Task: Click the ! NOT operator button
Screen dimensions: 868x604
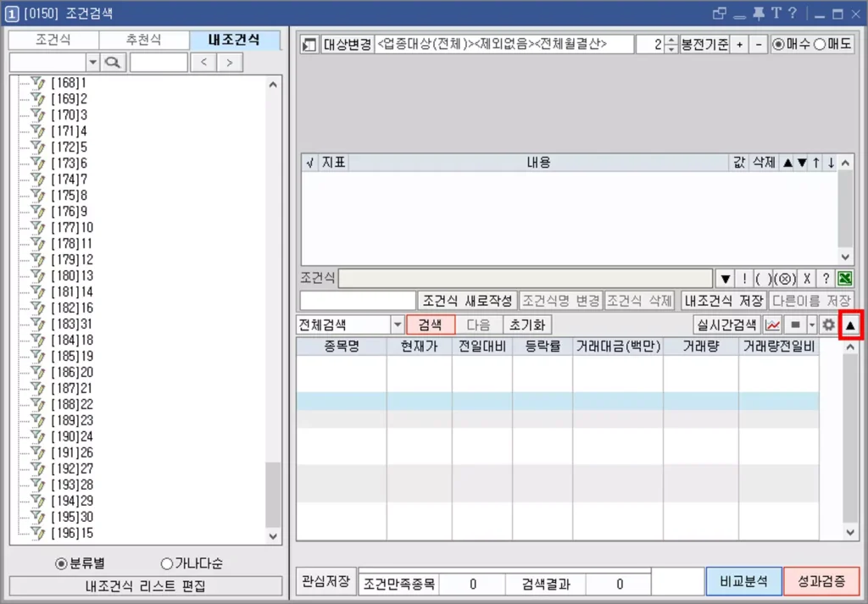Action: pyautogui.click(x=744, y=278)
